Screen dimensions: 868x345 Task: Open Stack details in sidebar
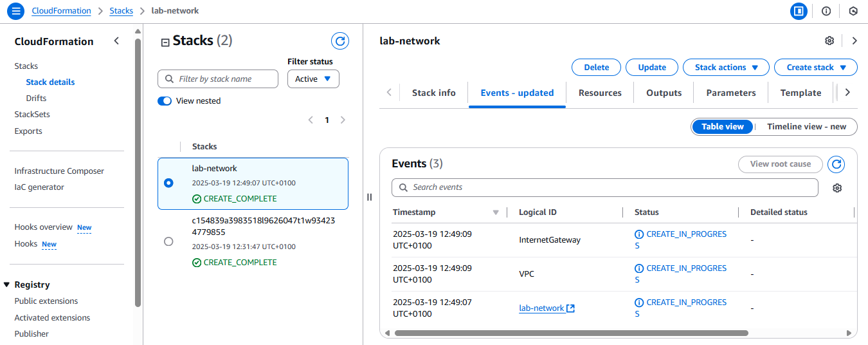point(50,82)
